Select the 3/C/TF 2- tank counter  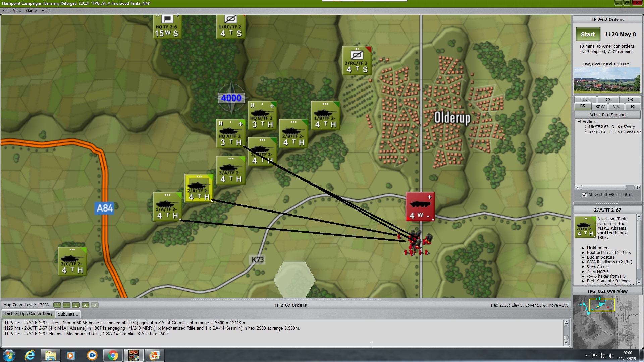click(72, 261)
